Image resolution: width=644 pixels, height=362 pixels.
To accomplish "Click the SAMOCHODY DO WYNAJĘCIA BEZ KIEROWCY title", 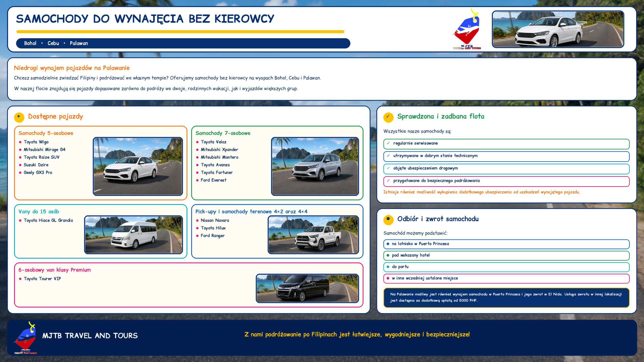I will [145, 19].
